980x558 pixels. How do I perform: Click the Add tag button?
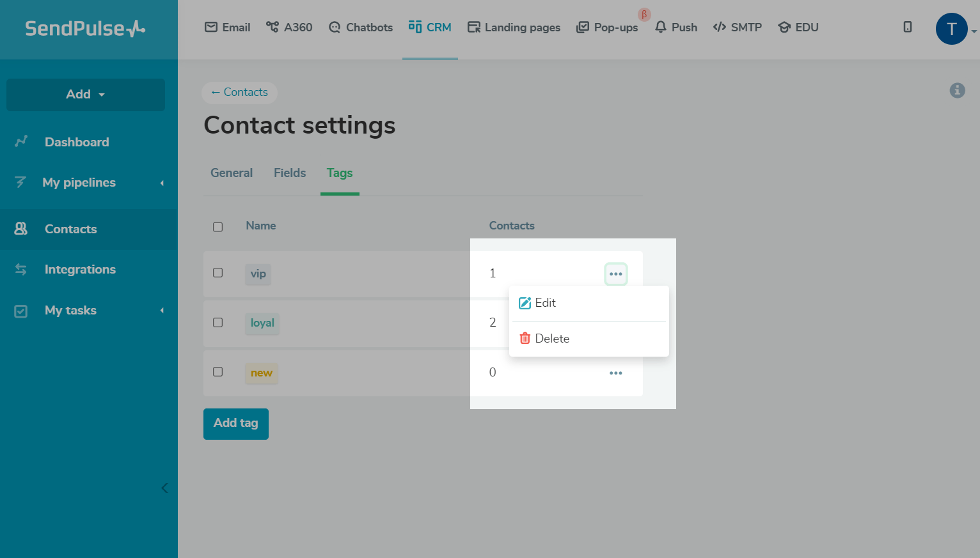[235, 424]
